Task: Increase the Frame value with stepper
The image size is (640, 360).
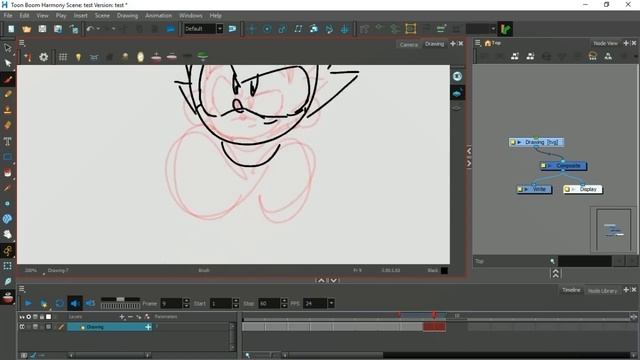Action: click(186, 301)
